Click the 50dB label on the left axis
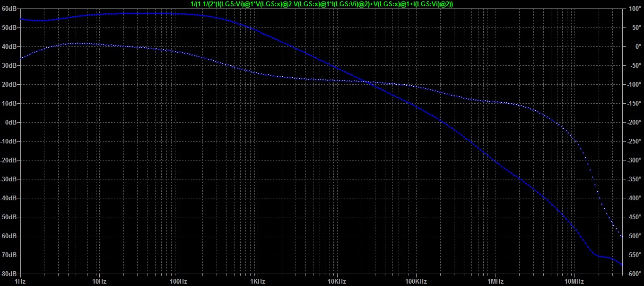The width and height of the screenshot is (644, 286). (x=9, y=27)
